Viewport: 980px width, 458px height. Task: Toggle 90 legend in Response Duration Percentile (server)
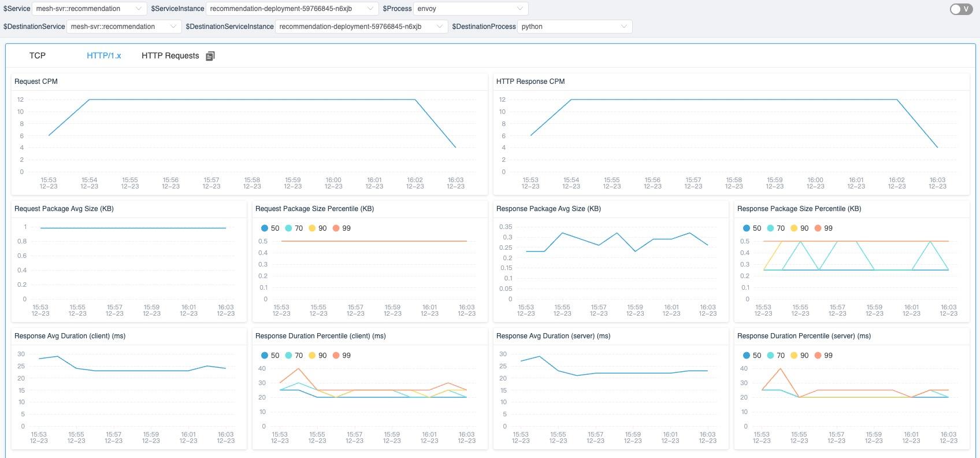tap(799, 356)
